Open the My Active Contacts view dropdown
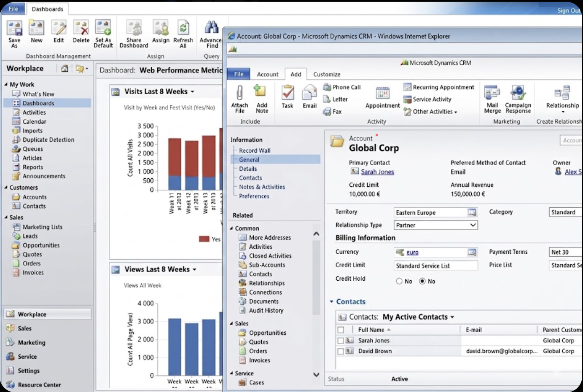The width and height of the screenshot is (583, 392). (x=452, y=317)
